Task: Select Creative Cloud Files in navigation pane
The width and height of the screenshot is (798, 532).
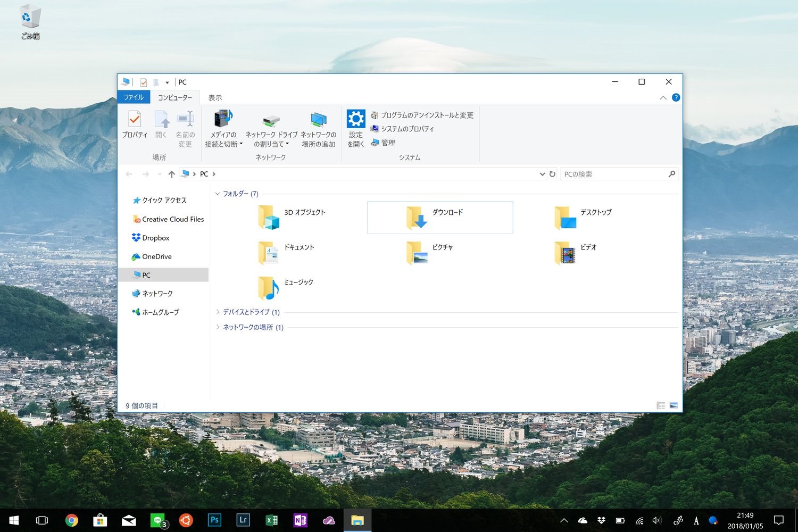Action: pos(168,219)
